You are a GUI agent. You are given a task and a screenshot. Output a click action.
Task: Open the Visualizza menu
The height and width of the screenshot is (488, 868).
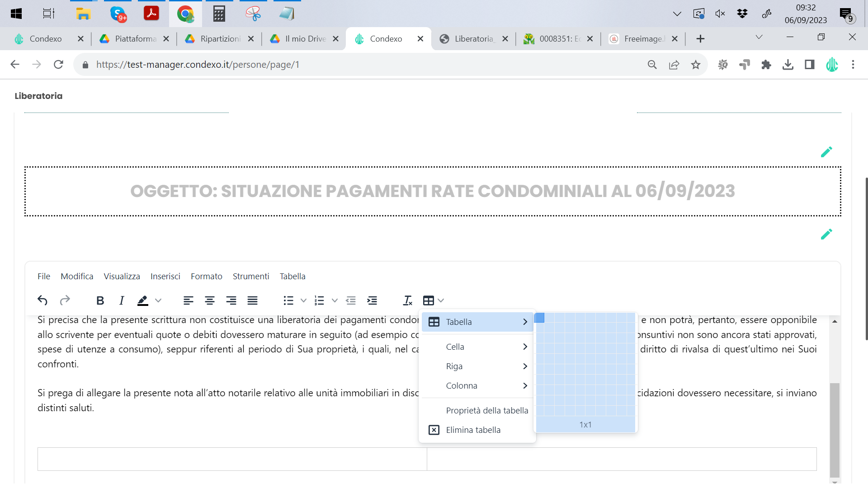pyautogui.click(x=122, y=276)
